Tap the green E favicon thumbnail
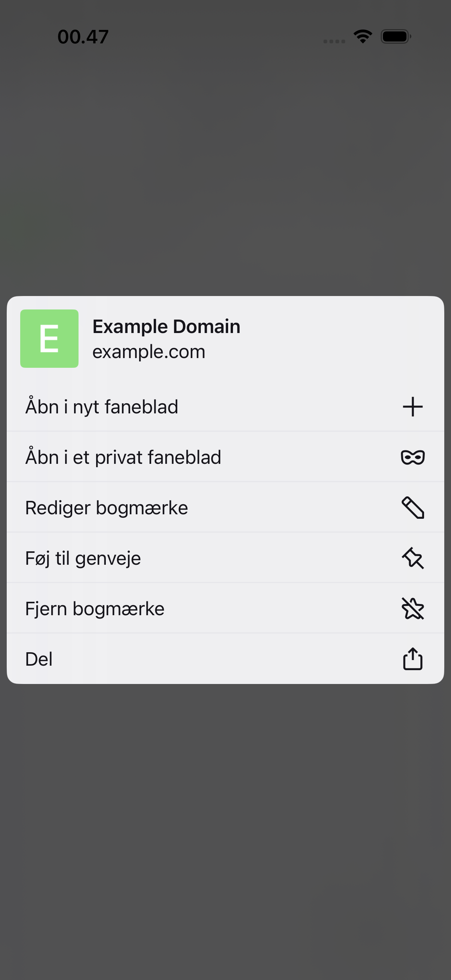451x980 pixels. pyautogui.click(x=49, y=339)
